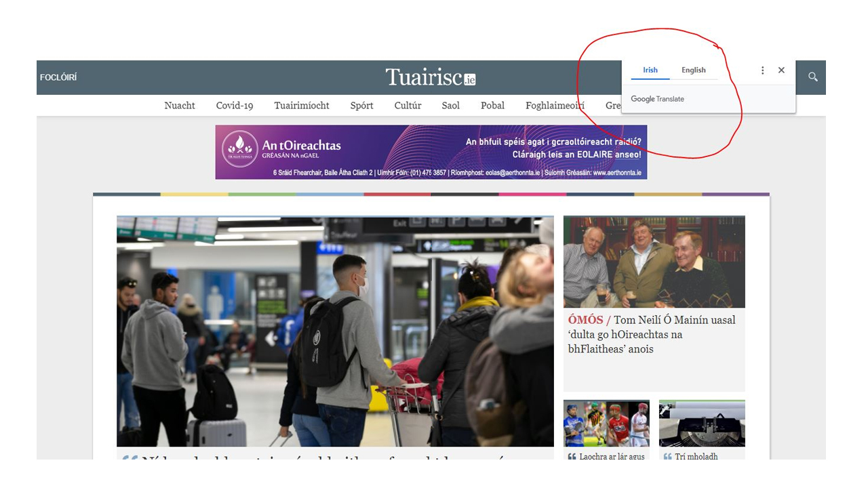Close the Google Translate popup
This screenshot has height=488, width=868.
tap(781, 70)
